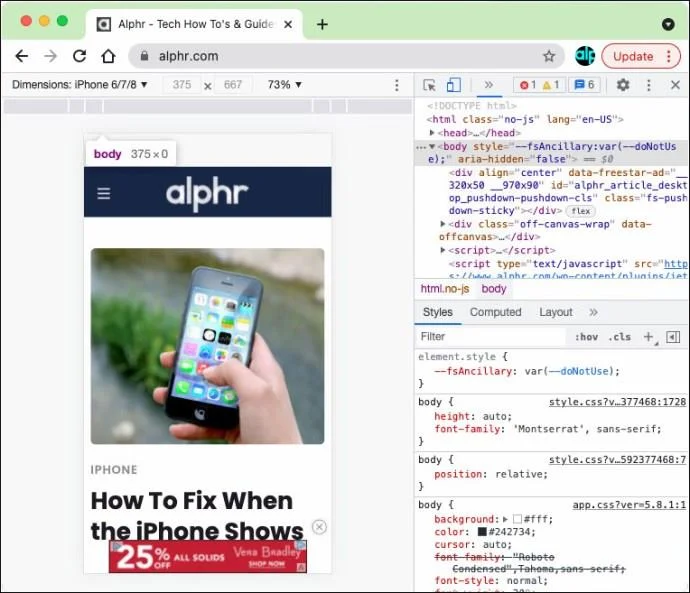Toggle the computed styles sidebar pane
Viewport: 690px width, 593px height.
[x=673, y=337]
